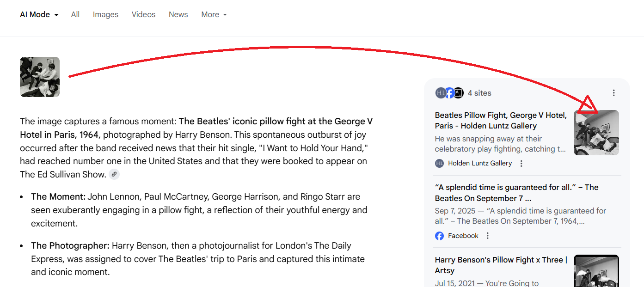Viewport: 644px width, 287px height.
Task: Click the link chip after Ed Sullivan Show
Action: [114, 174]
